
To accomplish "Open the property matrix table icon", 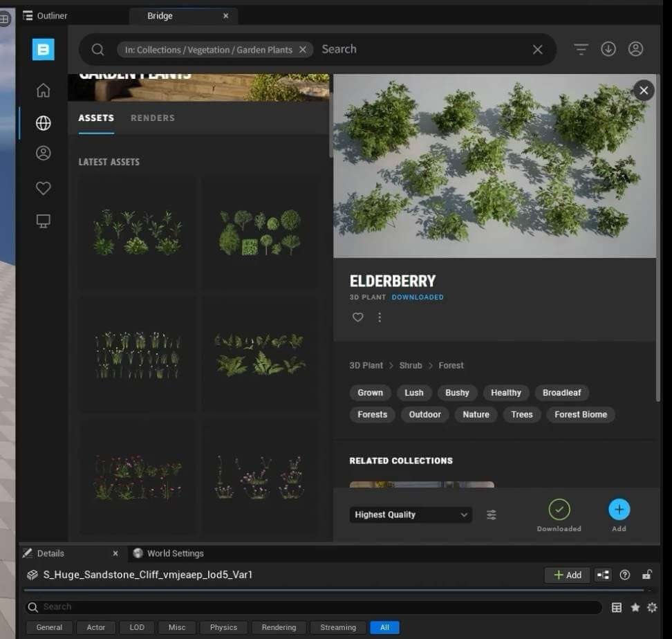I will tap(617, 607).
